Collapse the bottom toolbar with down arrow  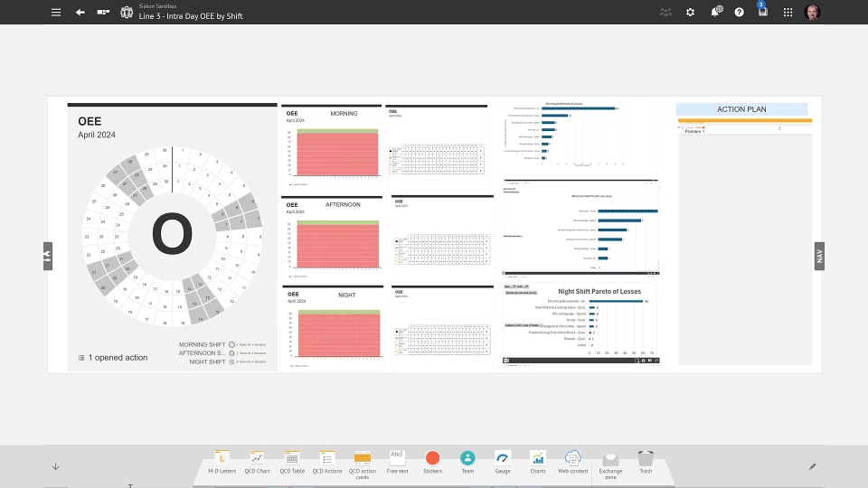[55, 466]
